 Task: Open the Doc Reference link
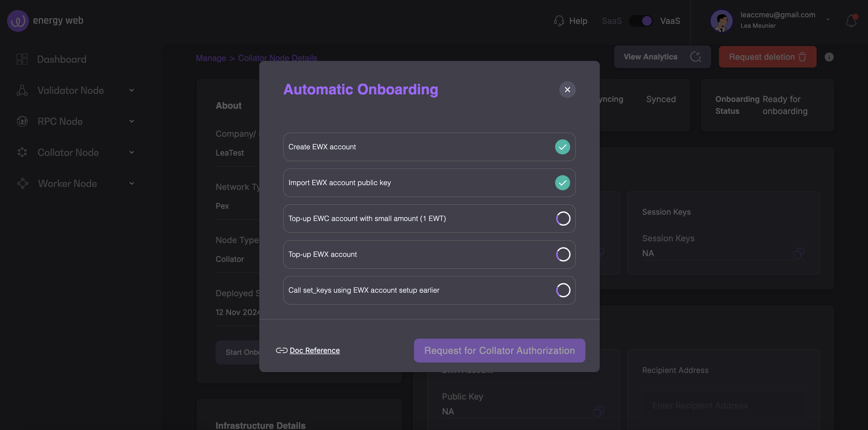[315, 350]
